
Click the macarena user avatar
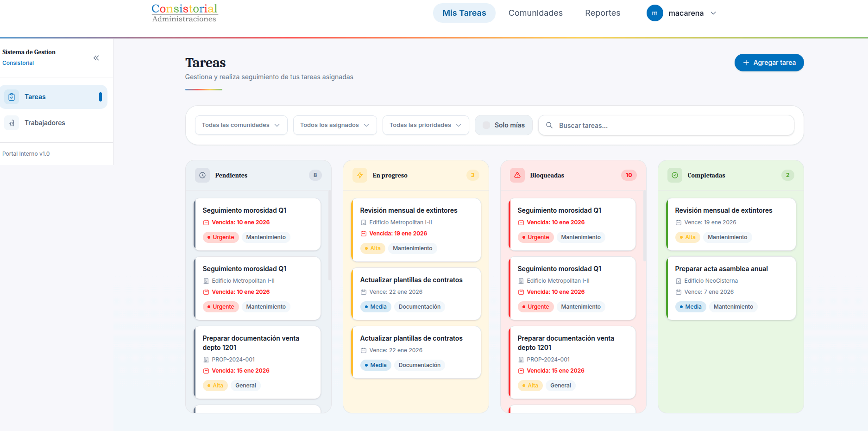[654, 13]
